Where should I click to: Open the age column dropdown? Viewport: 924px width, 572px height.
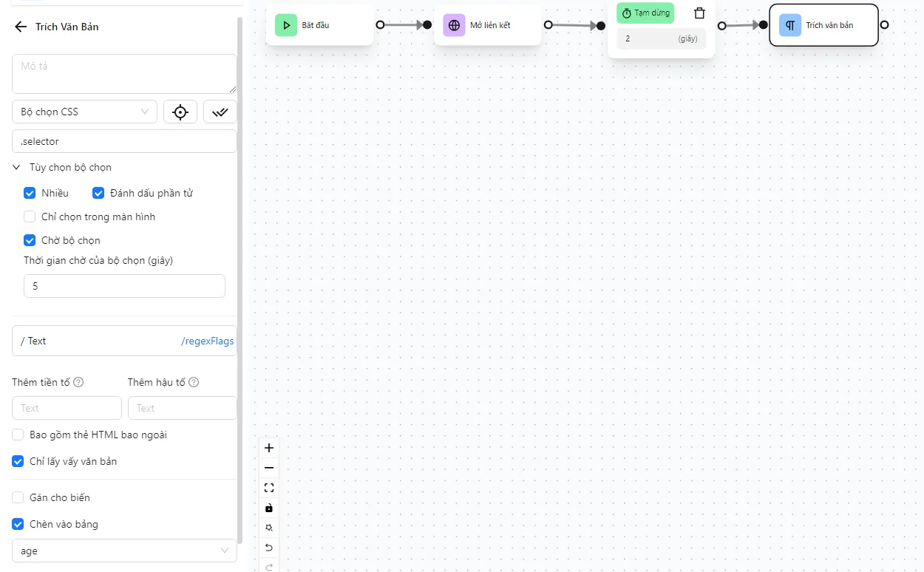click(x=123, y=551)
